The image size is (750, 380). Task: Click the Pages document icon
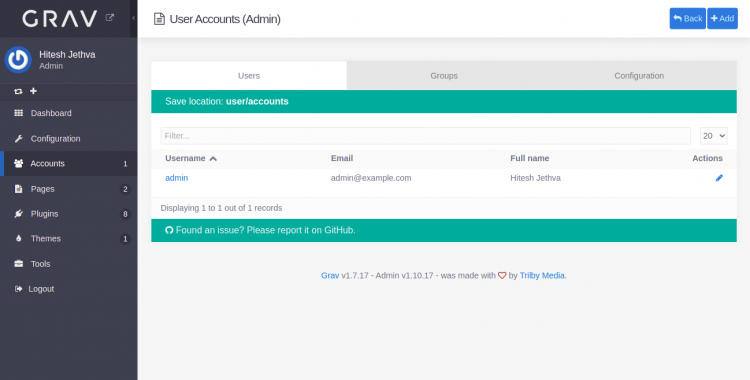[x=19, y=189]
